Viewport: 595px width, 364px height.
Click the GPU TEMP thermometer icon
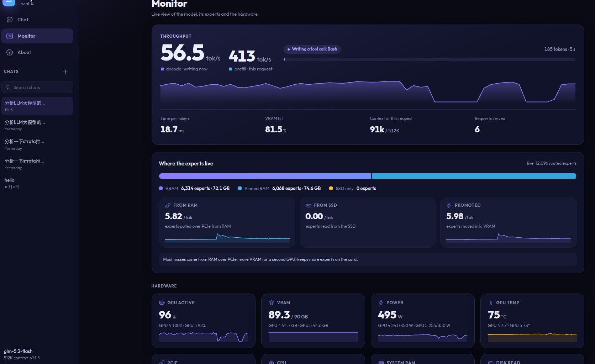coord(490,303)
